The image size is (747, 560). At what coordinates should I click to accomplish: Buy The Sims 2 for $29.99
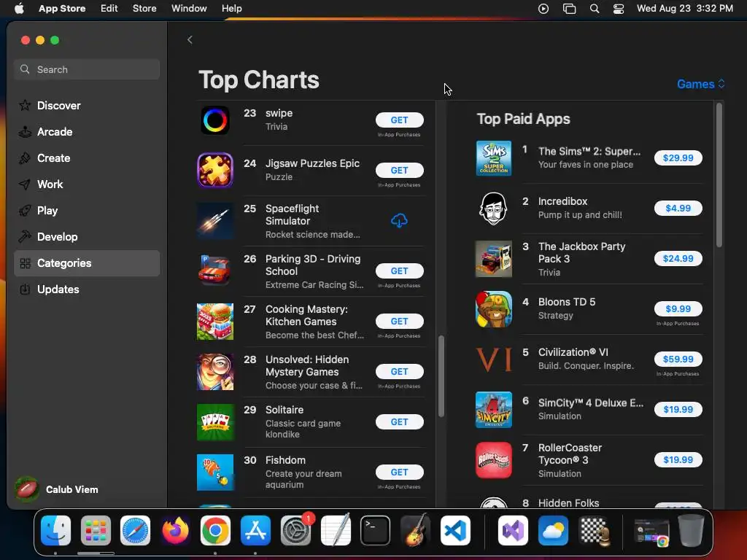[x=678, y=158]
